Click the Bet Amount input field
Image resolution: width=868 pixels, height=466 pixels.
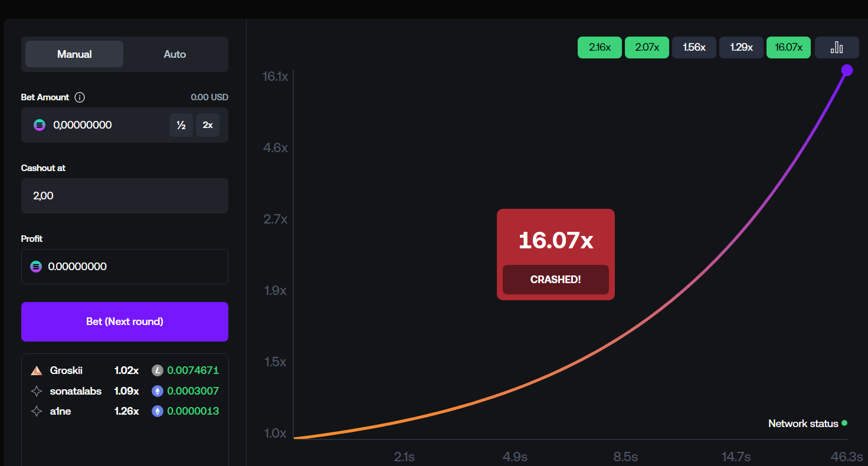click(106, 125)
